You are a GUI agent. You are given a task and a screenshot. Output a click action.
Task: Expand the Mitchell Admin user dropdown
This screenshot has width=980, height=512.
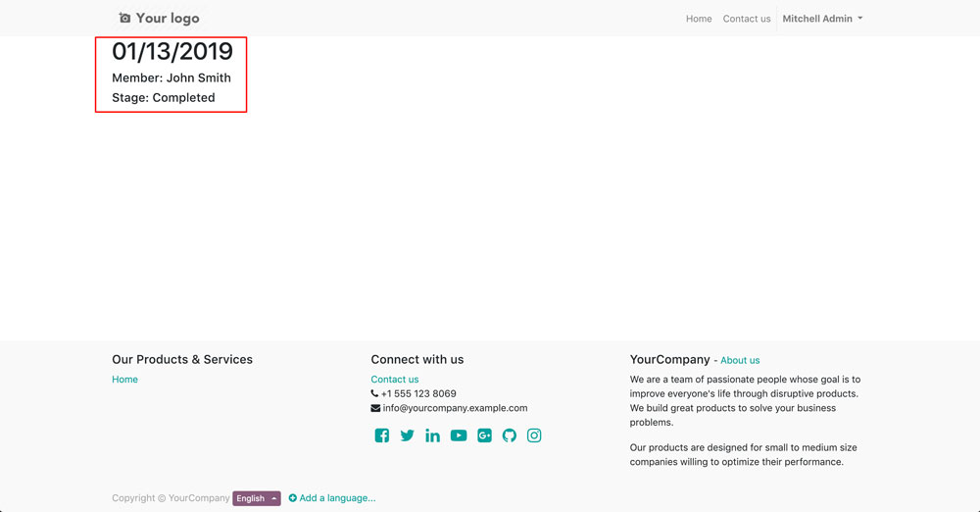tap(822, 19)
